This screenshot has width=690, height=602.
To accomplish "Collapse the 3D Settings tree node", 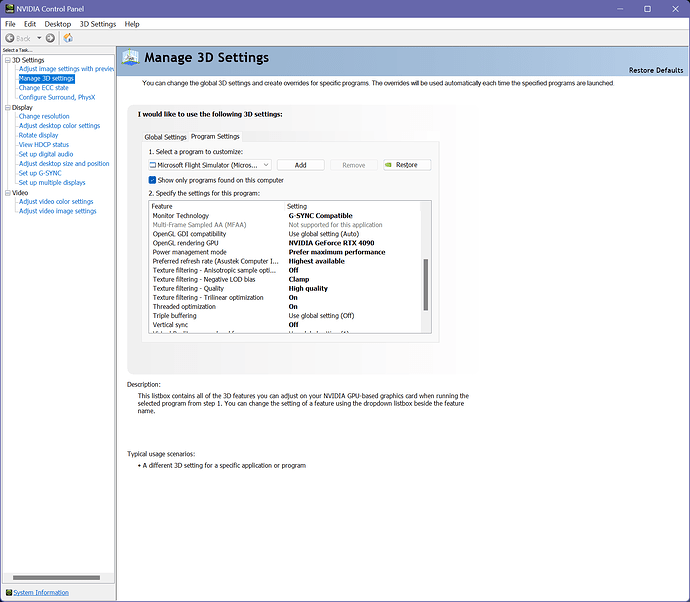I will coord(7,60).
